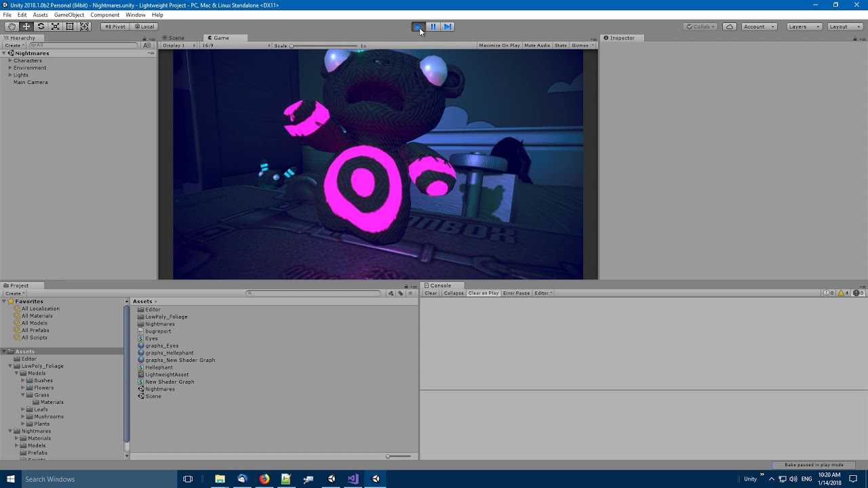Image resolution: width=868 pixels, height=488 pixels.
Task: Select the combined Transform tool
Action: (x=85, y=26)
